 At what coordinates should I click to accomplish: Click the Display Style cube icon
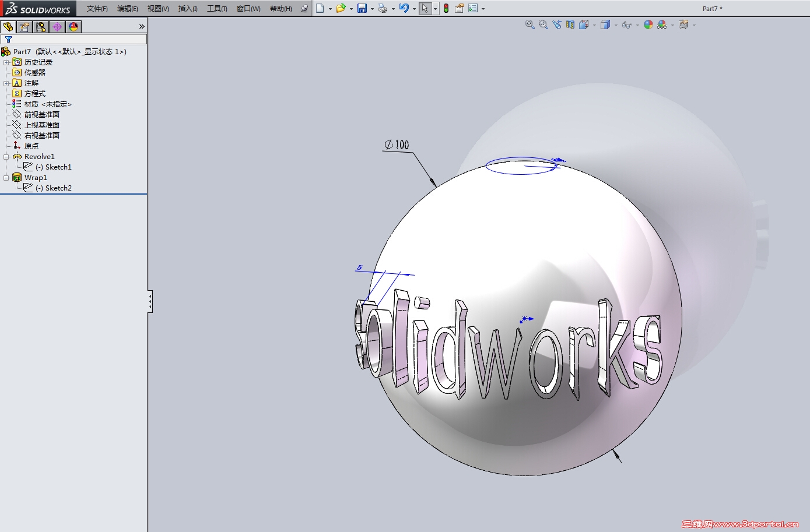point(605,24)
